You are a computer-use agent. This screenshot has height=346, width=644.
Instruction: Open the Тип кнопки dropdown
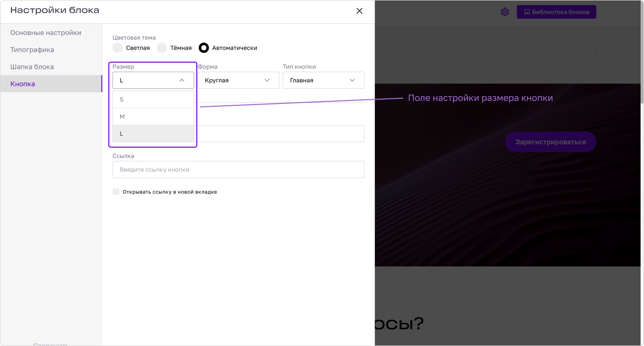pos(323,80)
